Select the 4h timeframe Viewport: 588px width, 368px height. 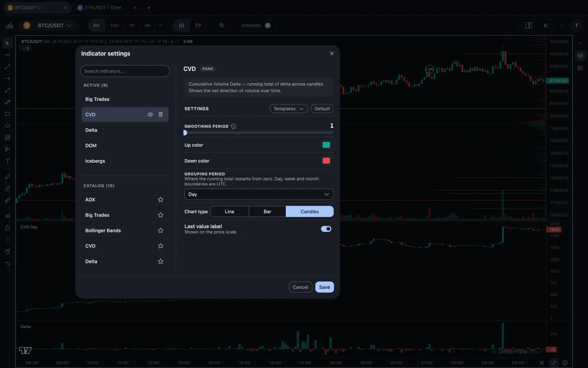point(147,25)
